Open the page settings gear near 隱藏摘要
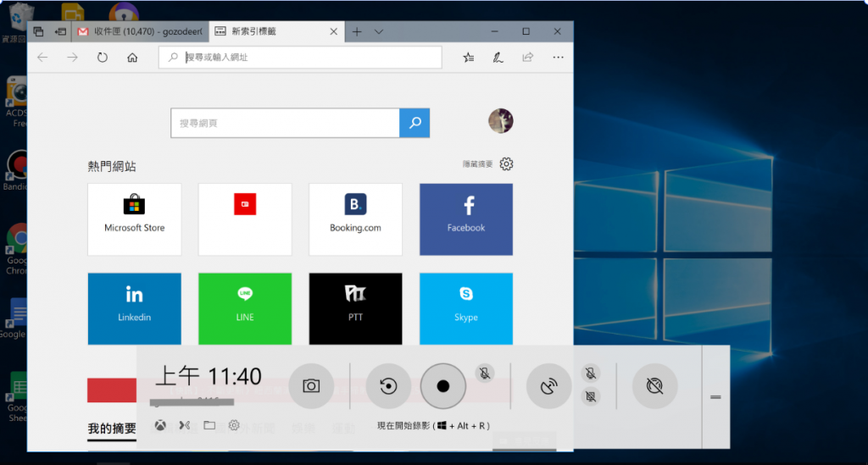Image resolution: width=868 pixels, height=465 pixels. click(507, 164)
